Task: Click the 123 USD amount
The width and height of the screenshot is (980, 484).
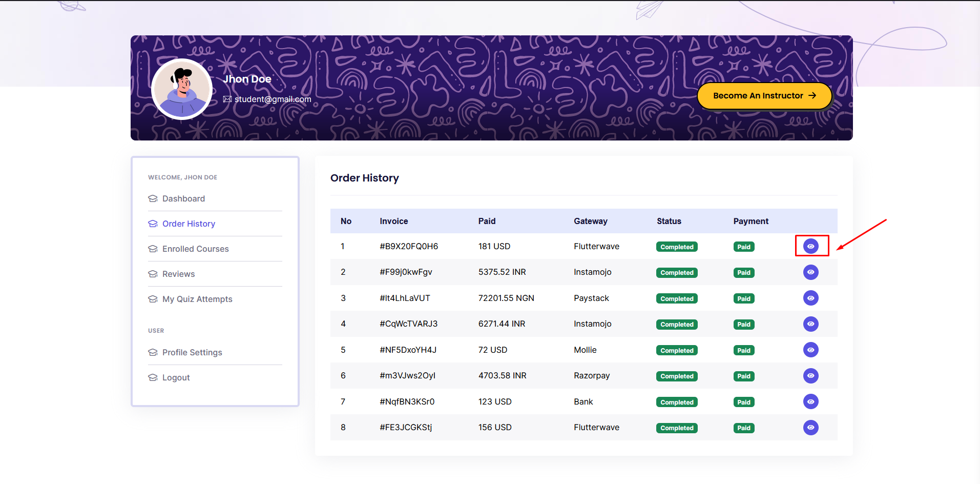Action: (495, 401)
